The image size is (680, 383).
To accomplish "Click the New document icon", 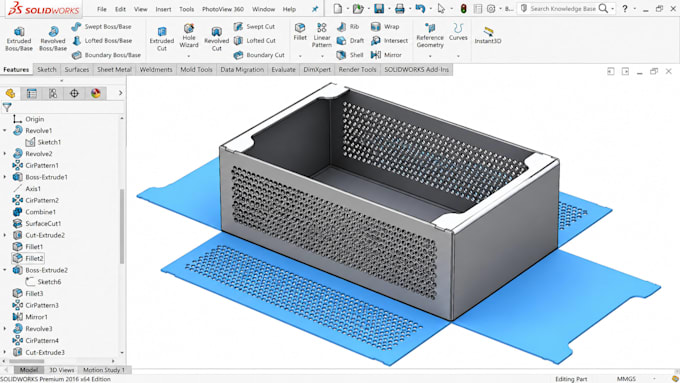I will coord(337,9).
